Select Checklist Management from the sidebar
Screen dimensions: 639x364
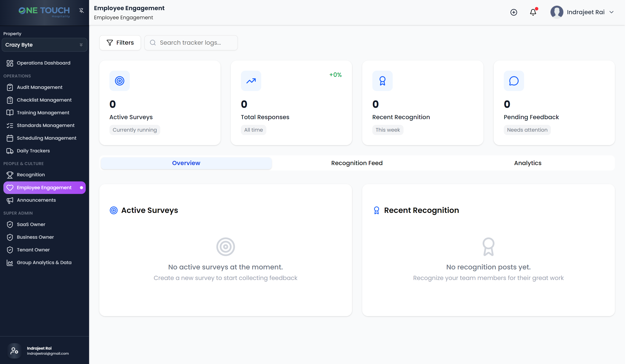coord(44,100)
